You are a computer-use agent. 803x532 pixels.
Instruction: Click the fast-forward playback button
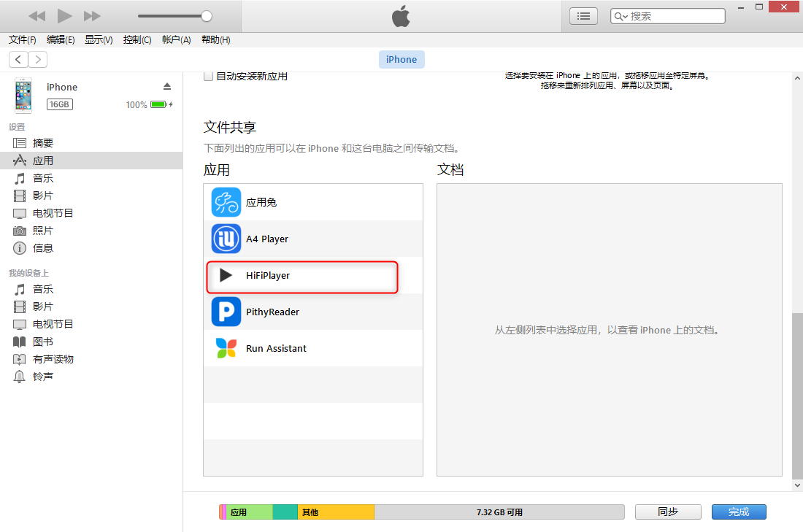(x=92, y=16)
